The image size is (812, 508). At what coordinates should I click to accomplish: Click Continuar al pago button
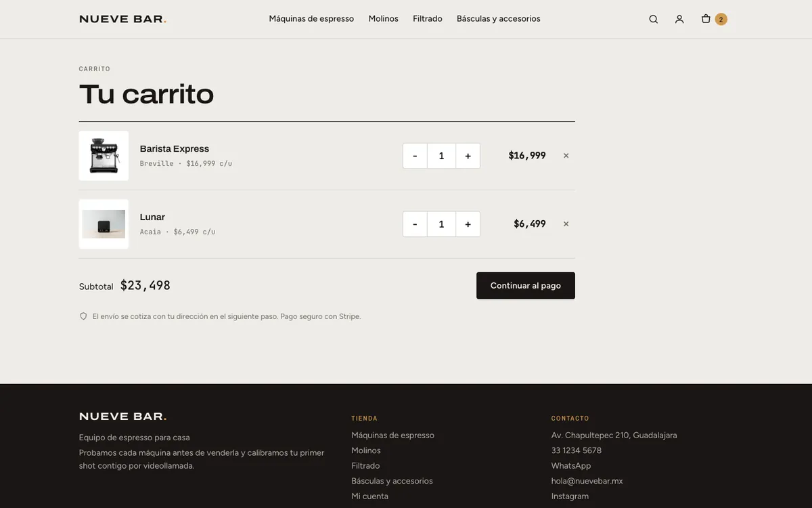[526, 286]
